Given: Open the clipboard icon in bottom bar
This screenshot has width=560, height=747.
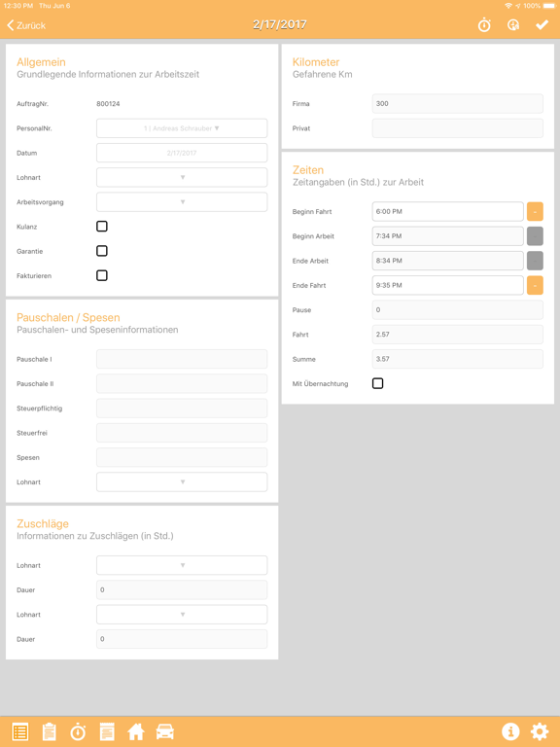Looking at the screenshot, I should (49, 731).
